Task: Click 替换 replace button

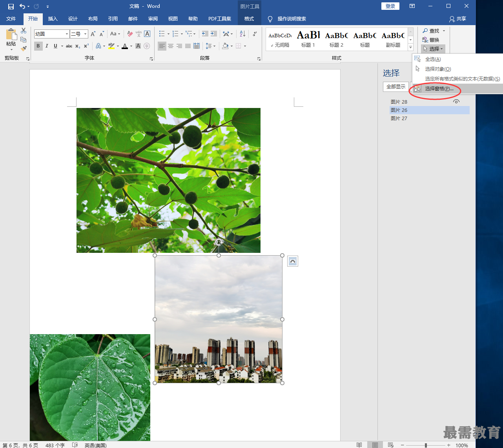Action: click(x=431, y=40)
